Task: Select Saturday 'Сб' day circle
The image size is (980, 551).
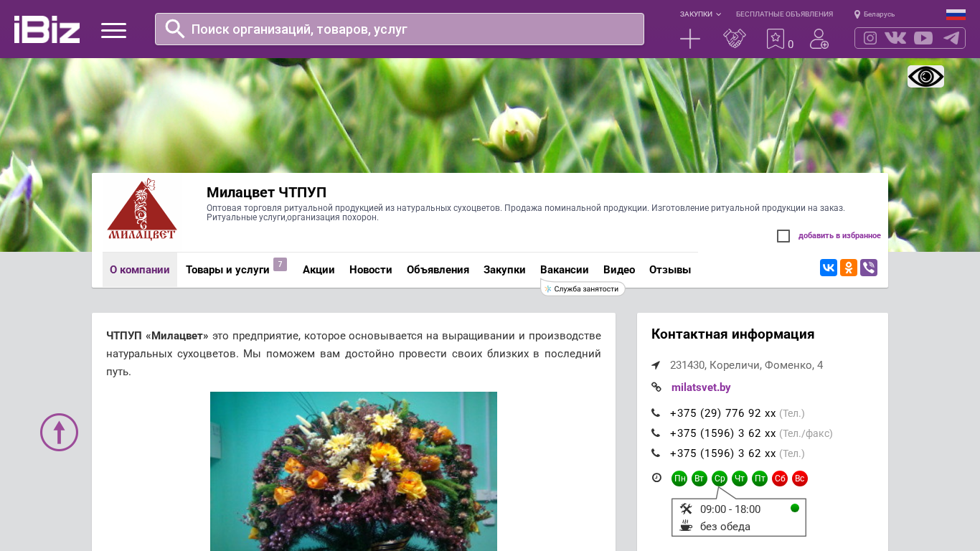Action: click(x=780, y=479)
